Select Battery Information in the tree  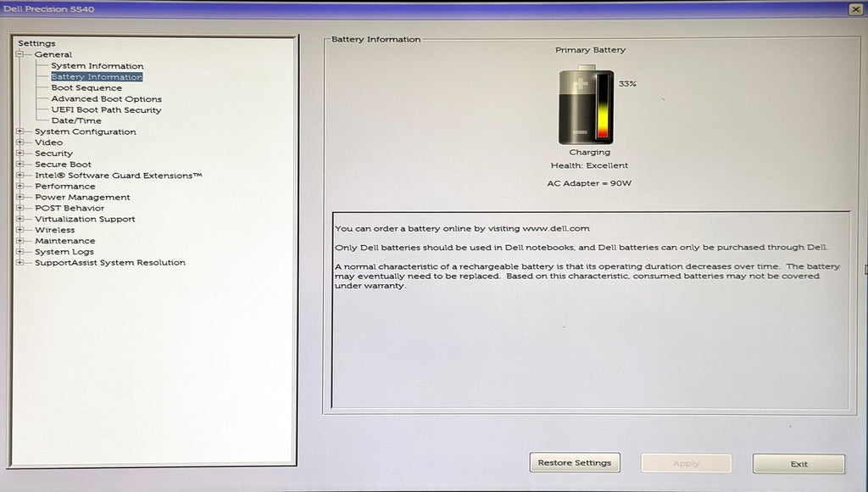pyautogui.click(x=97, y=77)
